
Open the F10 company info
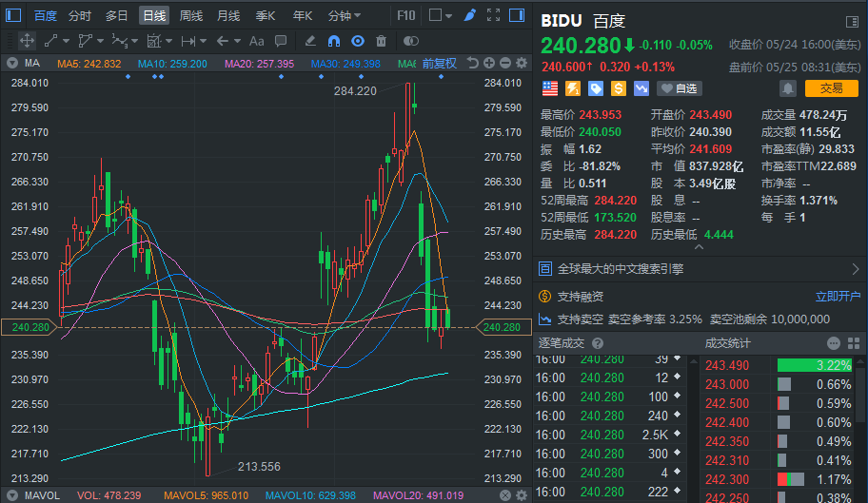tap(405, 15)
